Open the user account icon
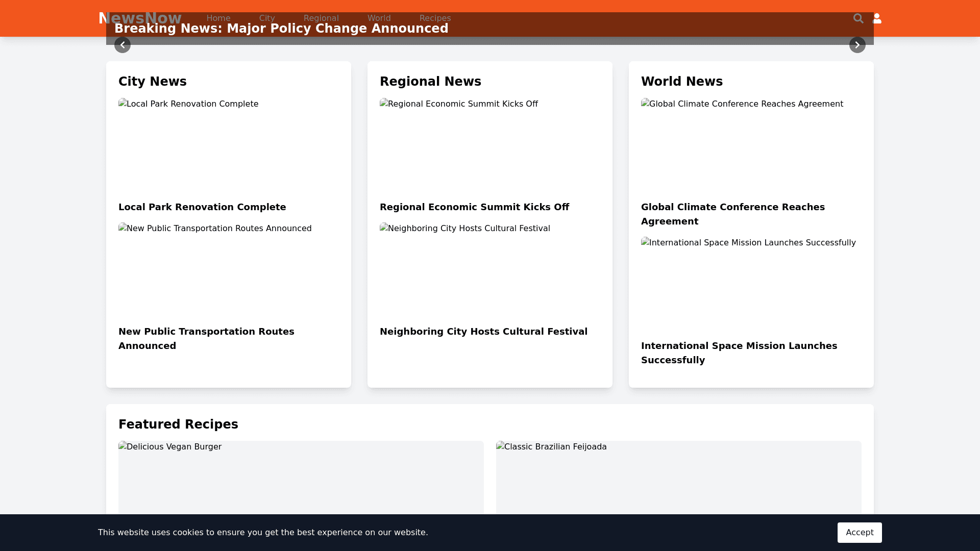980x551 pixels. [x=877, y=18]
